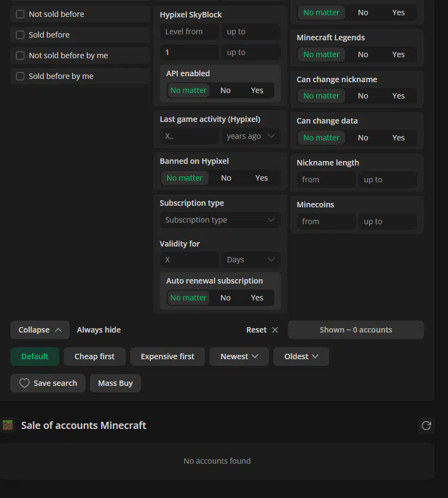Click the up chevron on Collapse

pos(58,330)
